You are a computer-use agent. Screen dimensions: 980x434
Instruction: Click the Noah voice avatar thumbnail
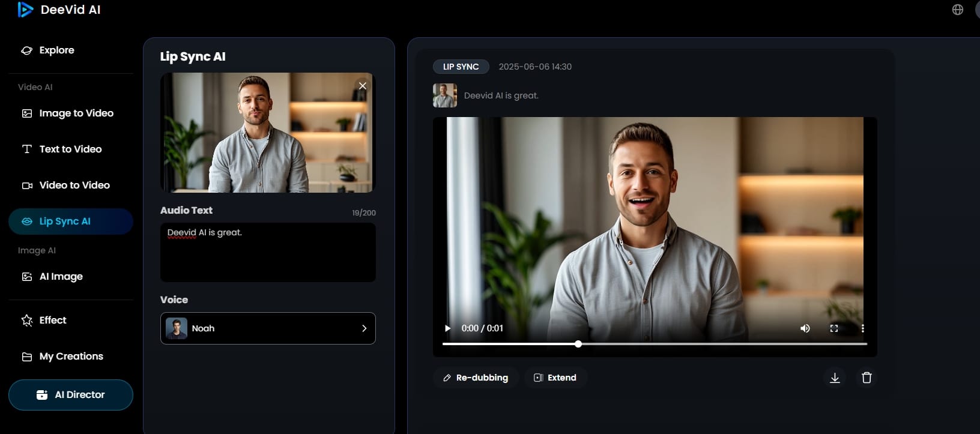(x=177, y=328)
